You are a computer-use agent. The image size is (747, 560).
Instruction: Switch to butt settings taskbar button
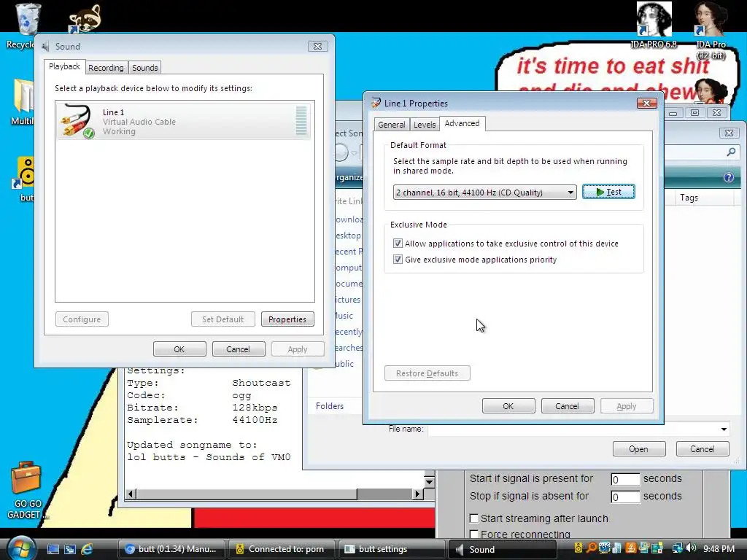(x=390, y=549)
